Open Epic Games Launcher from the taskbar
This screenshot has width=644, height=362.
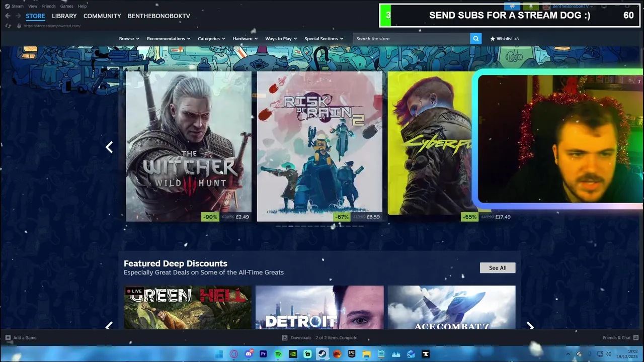pyautogui.click(x=352, y=354)
